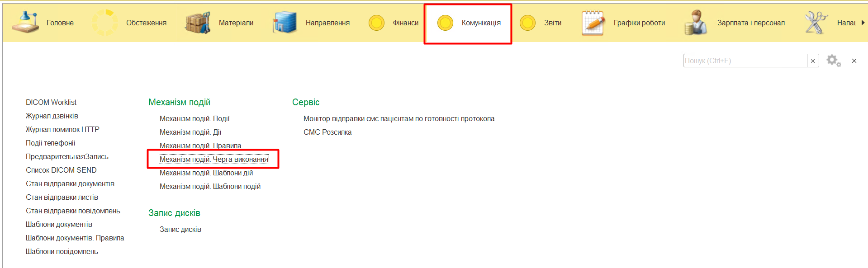The image size is (868, 268).
Task: Click the Зарплата і персонал person icon
Action: click(696, 23)
